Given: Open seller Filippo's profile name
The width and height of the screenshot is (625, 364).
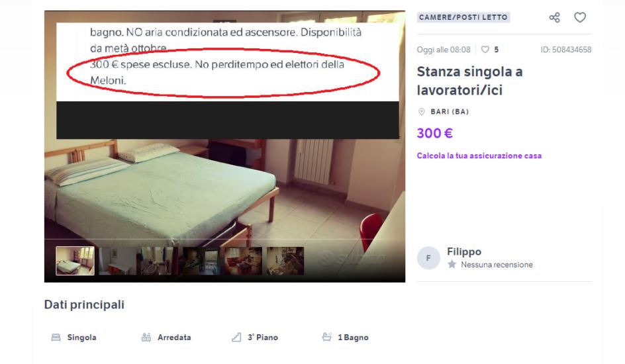Looking at the screenshot, I should click(464, 251).
